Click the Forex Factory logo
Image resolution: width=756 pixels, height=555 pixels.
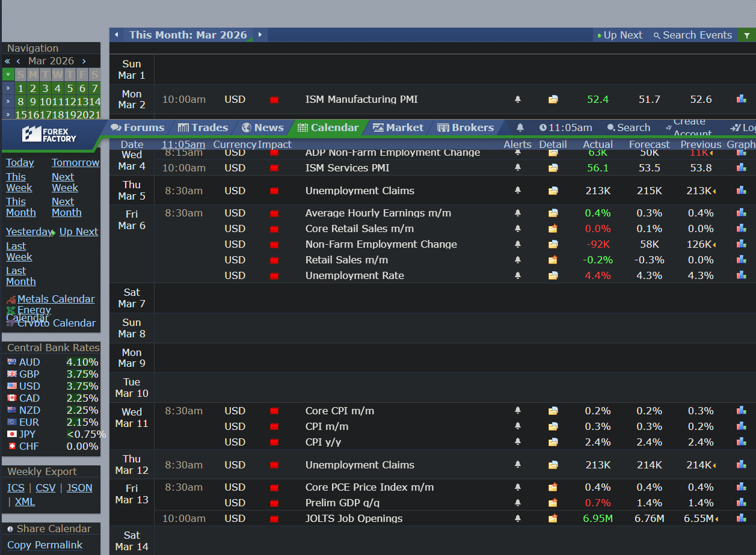50,135
